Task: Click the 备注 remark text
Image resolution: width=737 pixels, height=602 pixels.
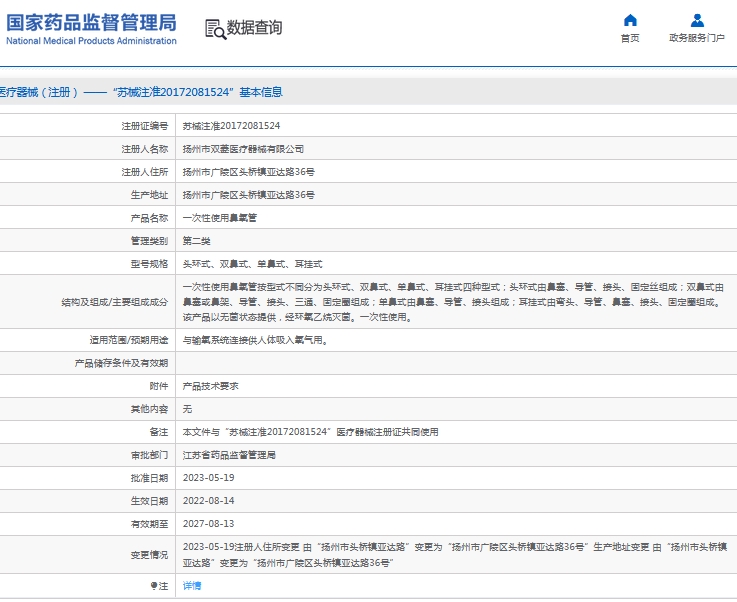Action: click(310, 432)
